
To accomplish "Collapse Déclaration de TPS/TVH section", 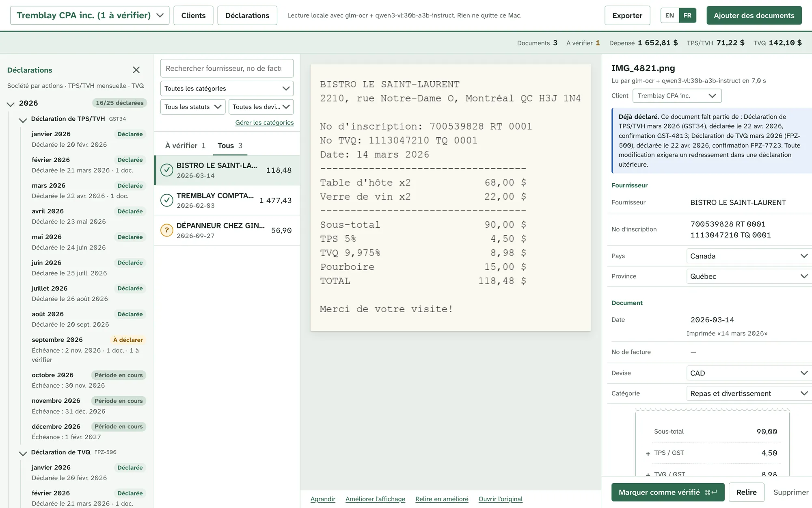I will [23, 119].
